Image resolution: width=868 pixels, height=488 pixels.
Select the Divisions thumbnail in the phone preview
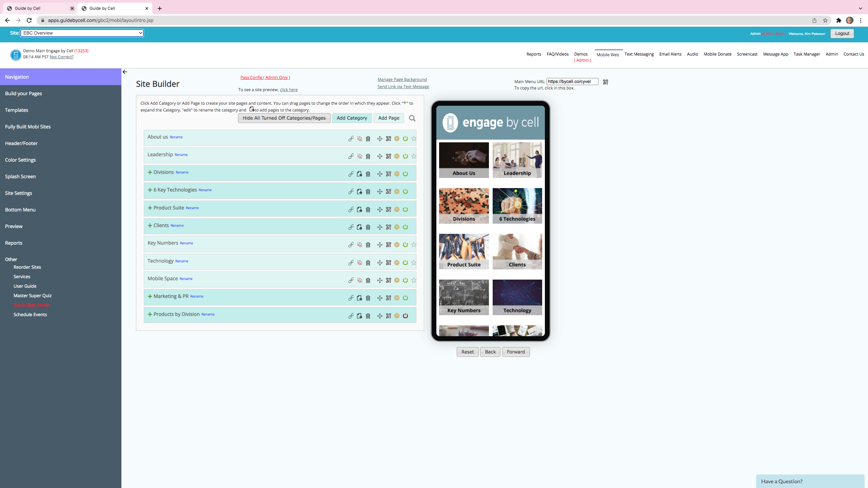click(463, 206)
